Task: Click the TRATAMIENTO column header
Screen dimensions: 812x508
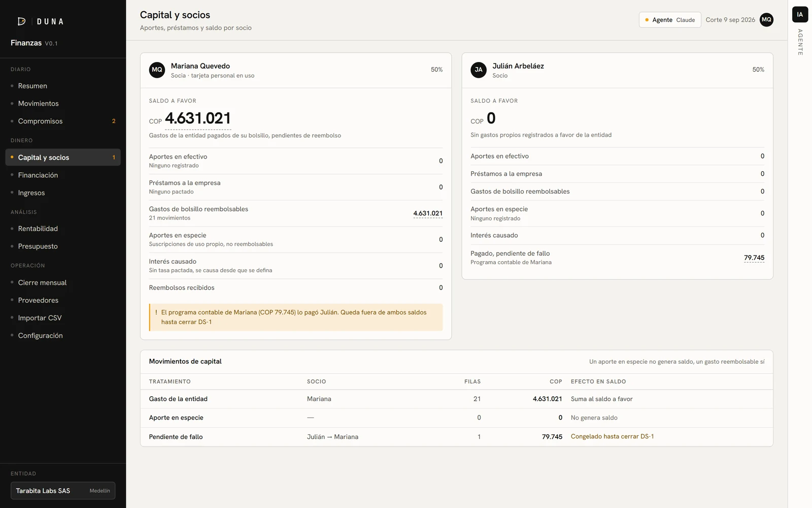Action: click(x=170, y=382)
